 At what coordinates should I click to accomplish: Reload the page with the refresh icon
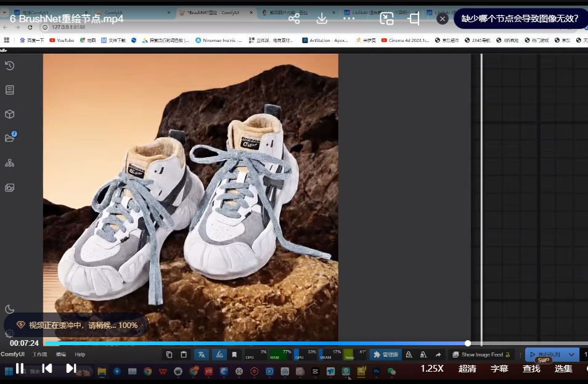click(30, 27)
